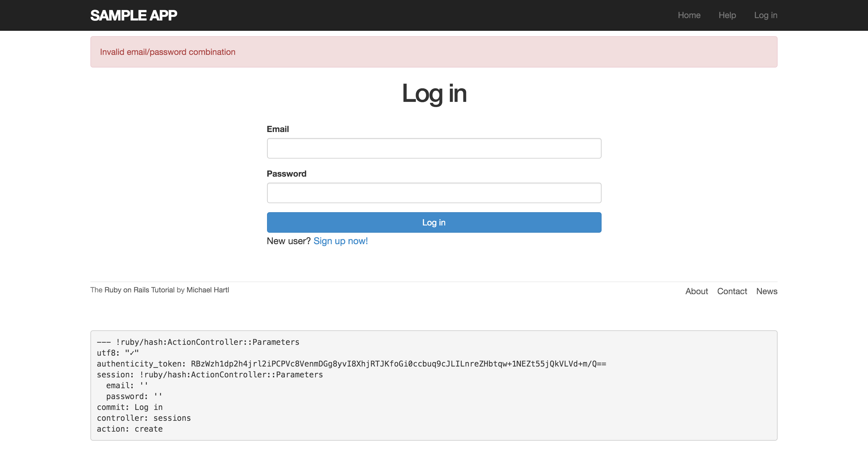
Task: Click the Email field label
Action: (x=278, y=129)
